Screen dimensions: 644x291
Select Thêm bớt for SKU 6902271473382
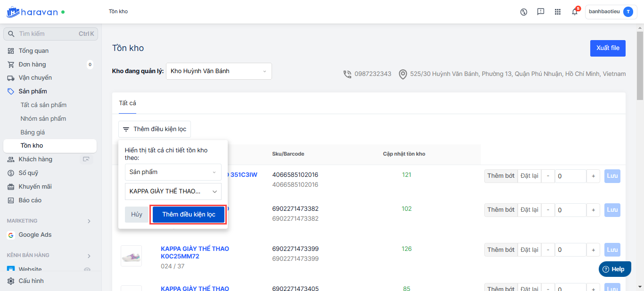[x=501, y=210]
